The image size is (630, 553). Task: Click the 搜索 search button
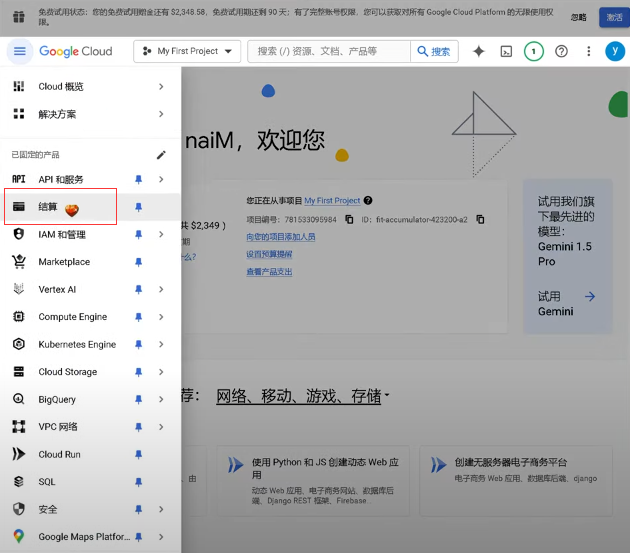434,51
